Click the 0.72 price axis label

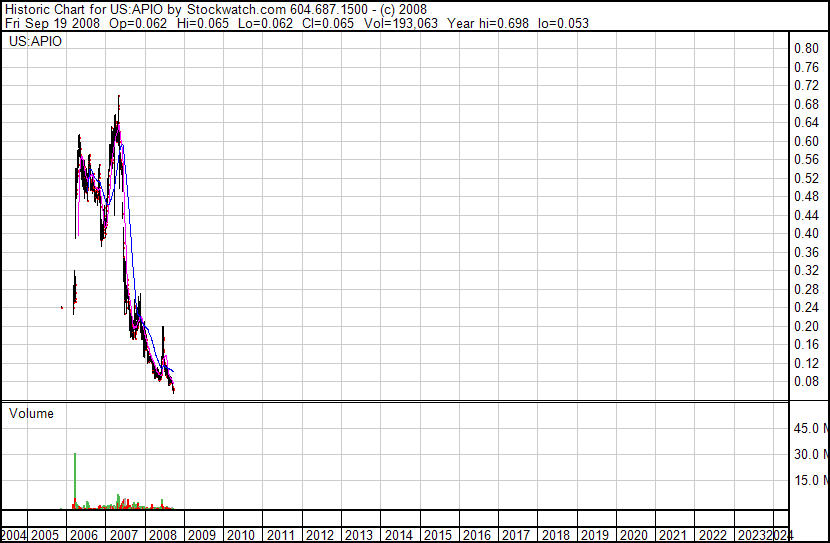[806, 85]
